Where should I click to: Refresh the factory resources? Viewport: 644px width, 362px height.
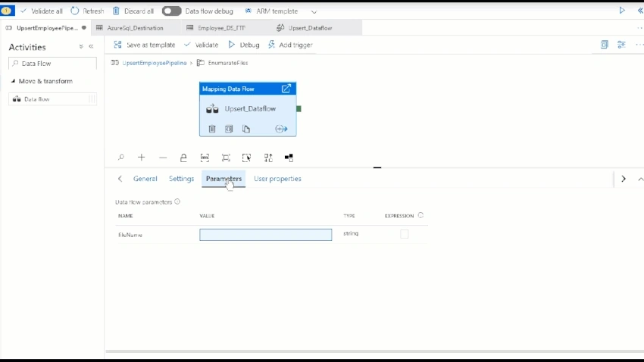point(87,11)
